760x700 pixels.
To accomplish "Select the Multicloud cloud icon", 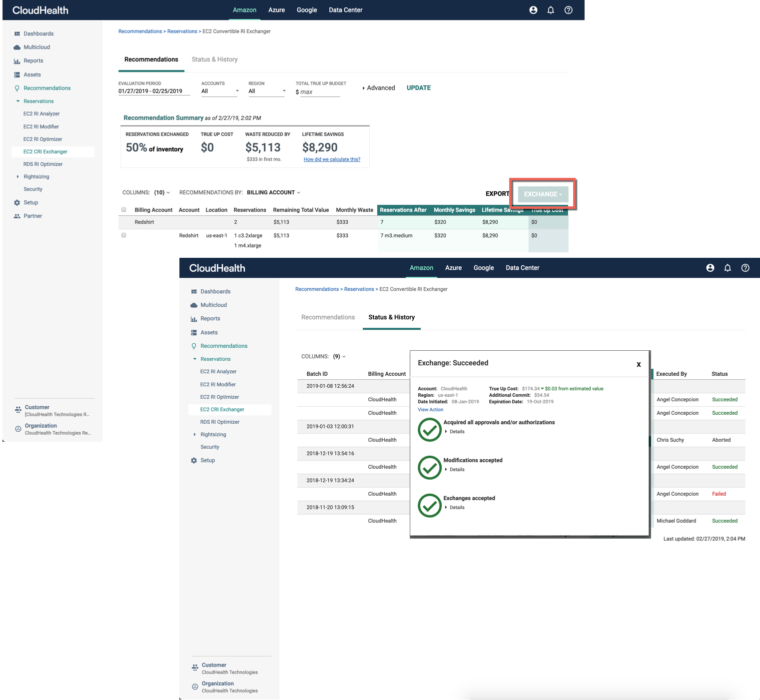I will 16,47.
